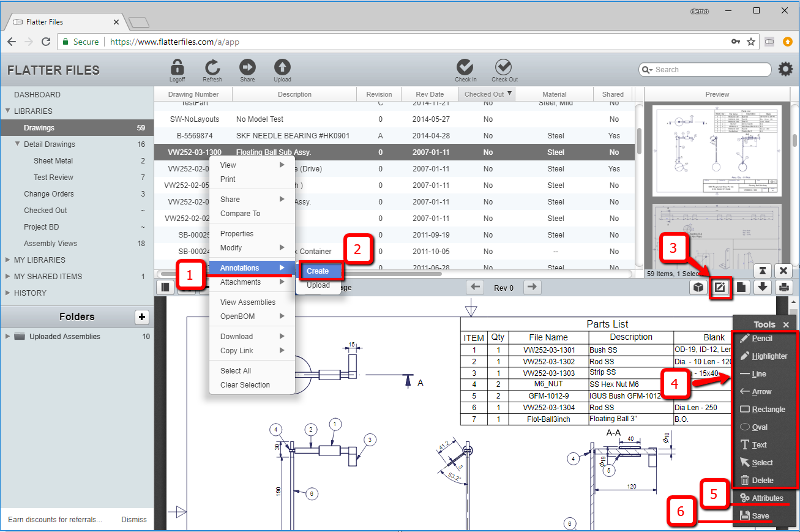Click the Logoff padlock icon
The width and height of the screenshot is (800, 532).
(177, 67)
